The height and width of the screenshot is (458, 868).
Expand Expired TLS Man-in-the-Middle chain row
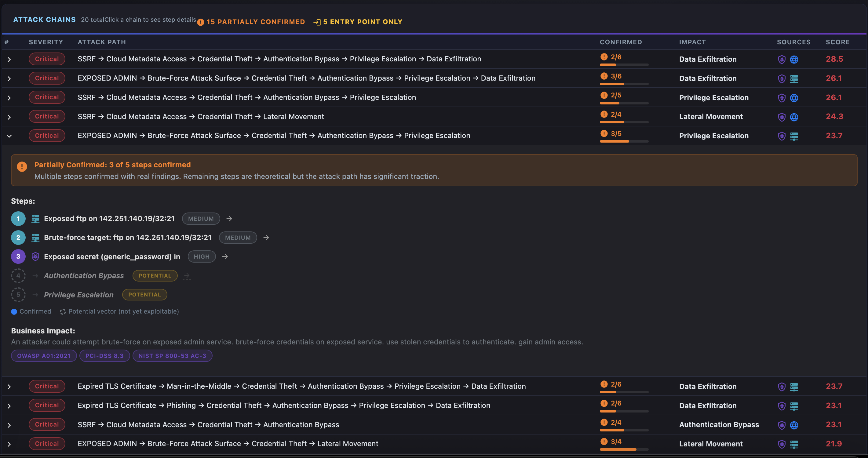pos(9,387)
